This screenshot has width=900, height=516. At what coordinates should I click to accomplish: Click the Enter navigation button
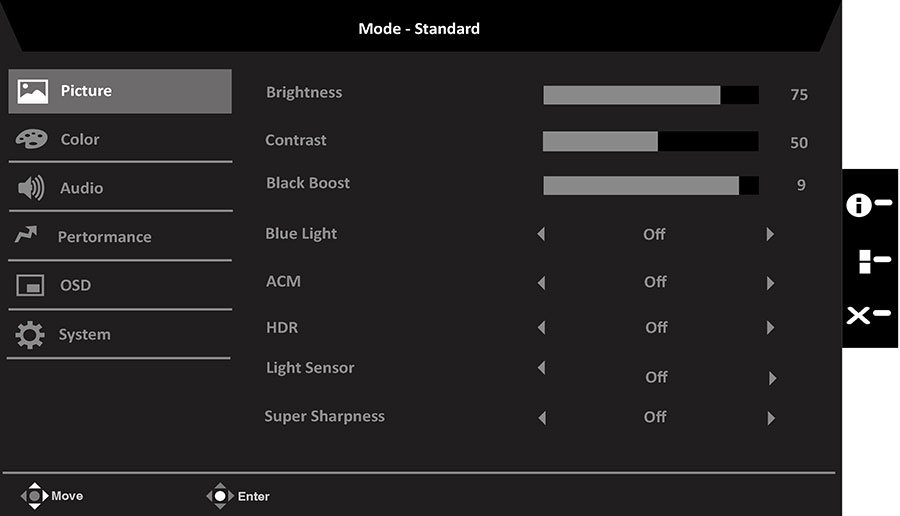(x=238, y=496)
